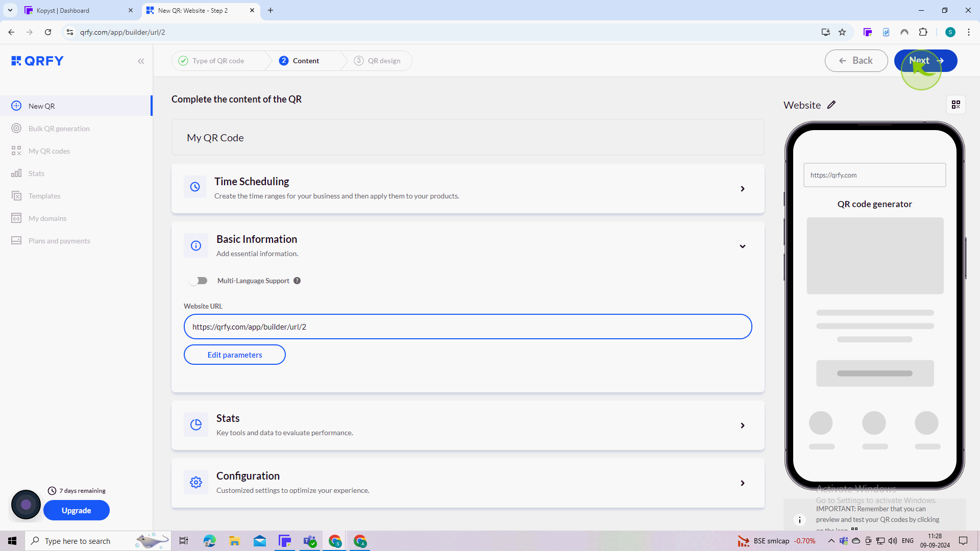Click Windows taskbar search box
Viewport: 980px width, 551px height.
pos(98,541)
